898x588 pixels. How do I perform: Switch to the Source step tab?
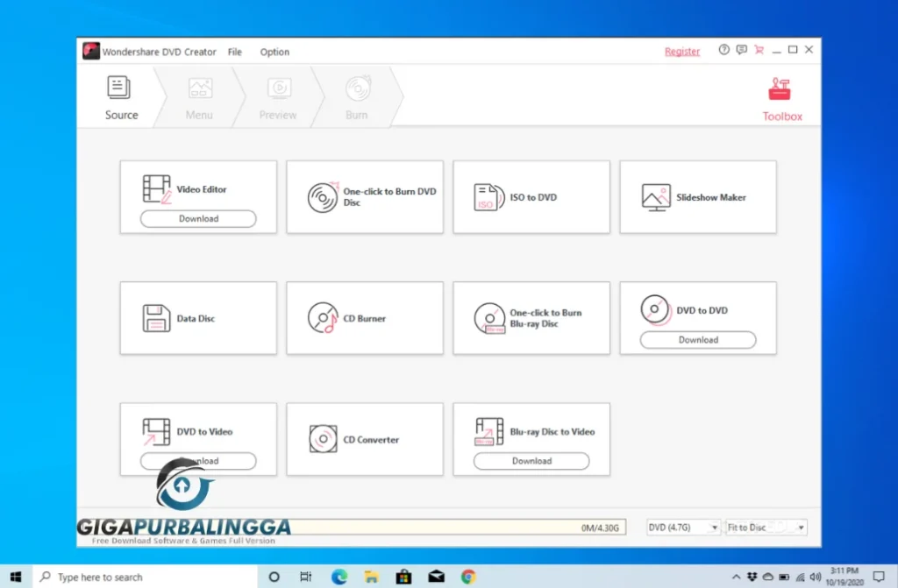[120, 98]
